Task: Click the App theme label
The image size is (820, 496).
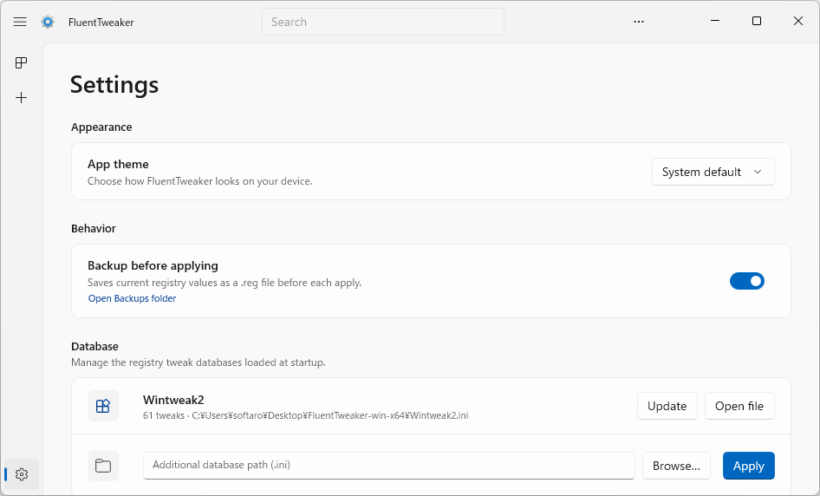Action: coord(118,164)
